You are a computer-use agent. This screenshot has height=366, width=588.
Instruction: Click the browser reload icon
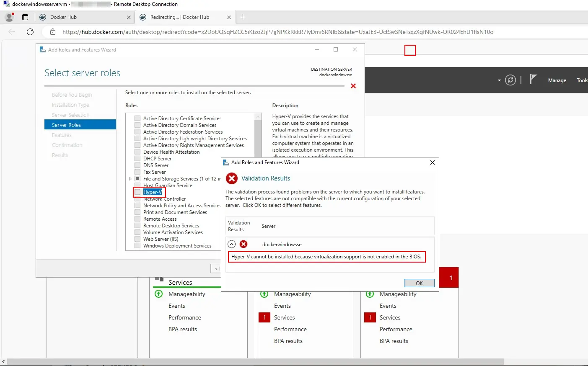coord(30,32)
